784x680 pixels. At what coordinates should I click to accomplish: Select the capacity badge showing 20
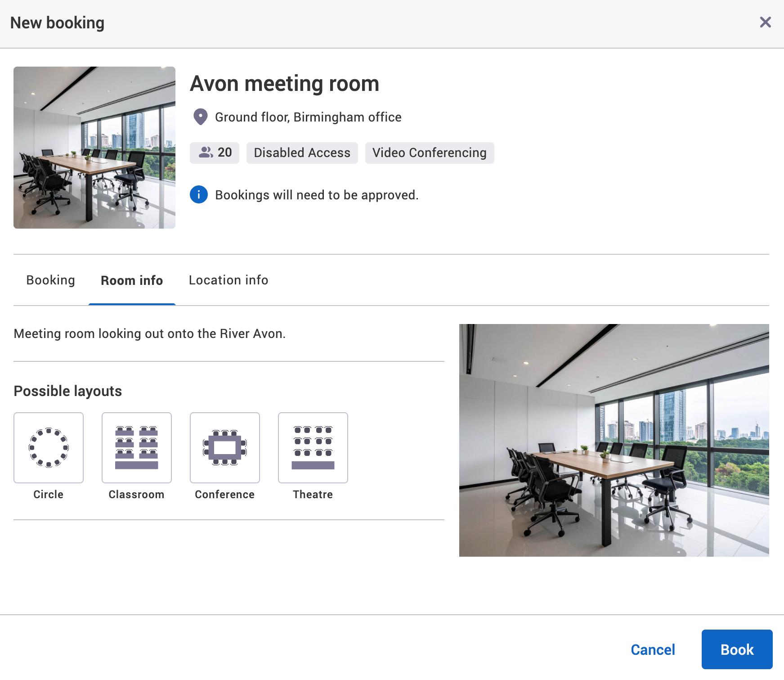tap(215, 153)
